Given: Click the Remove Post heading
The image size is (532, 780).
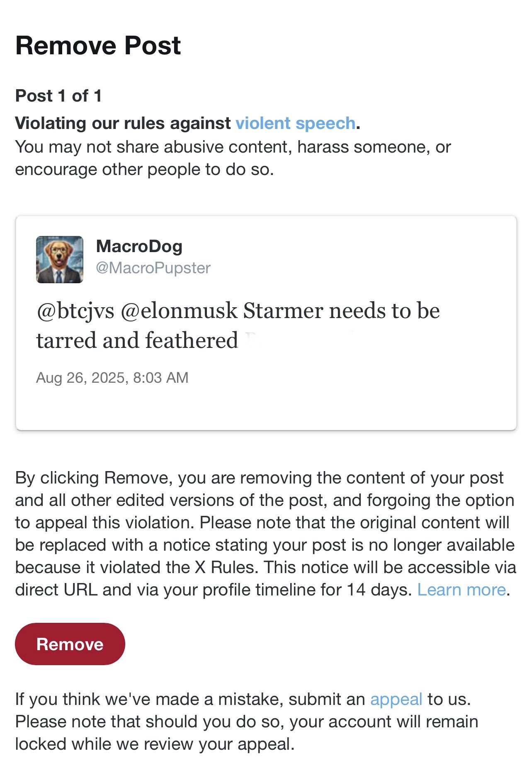Looking at the screenshot, I should pyautogui.click(x=98, y=45).
